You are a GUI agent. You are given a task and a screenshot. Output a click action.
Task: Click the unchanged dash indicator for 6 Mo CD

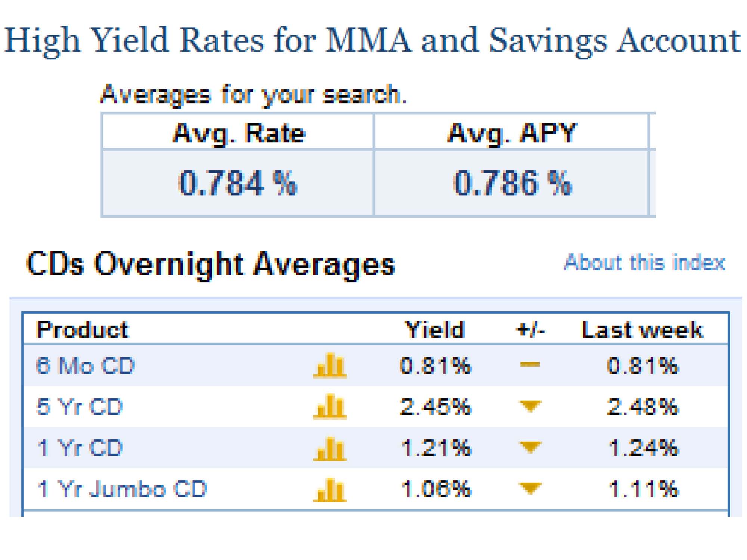[x=530, y=365]
